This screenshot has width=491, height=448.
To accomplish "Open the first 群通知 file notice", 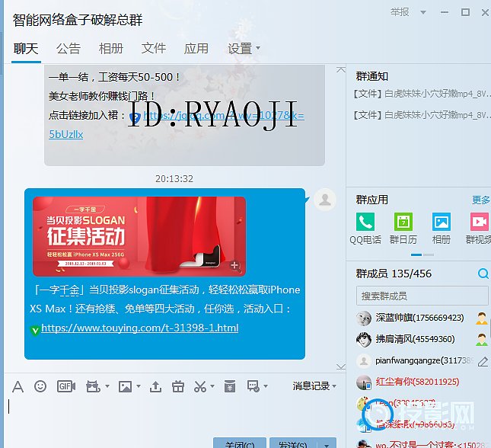I will pos(422,94).
